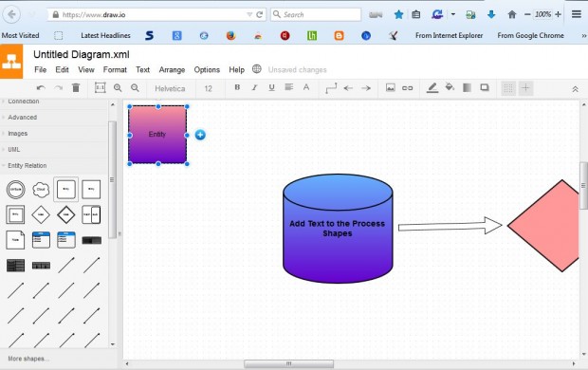Delete selection with the trash icon

76,88
